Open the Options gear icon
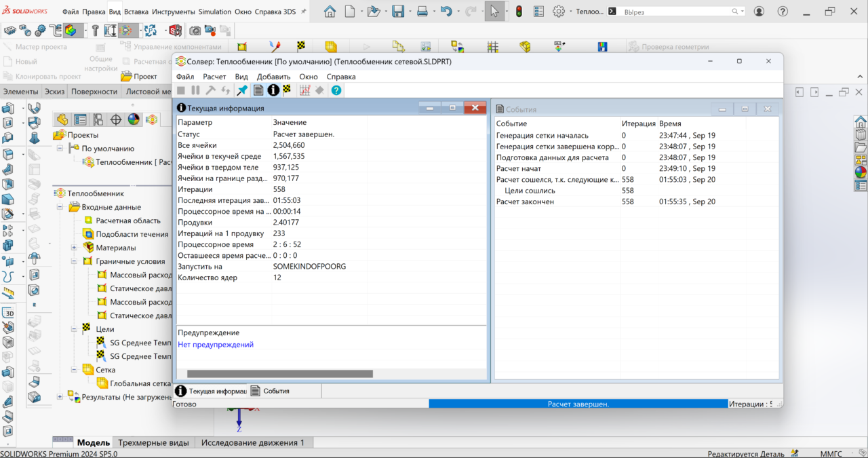 pyautogui.click(x=559, y=11)
